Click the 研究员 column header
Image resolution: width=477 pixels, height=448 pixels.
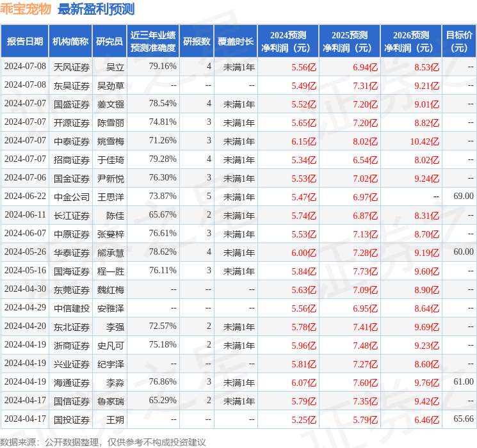(x=109, y=42)
